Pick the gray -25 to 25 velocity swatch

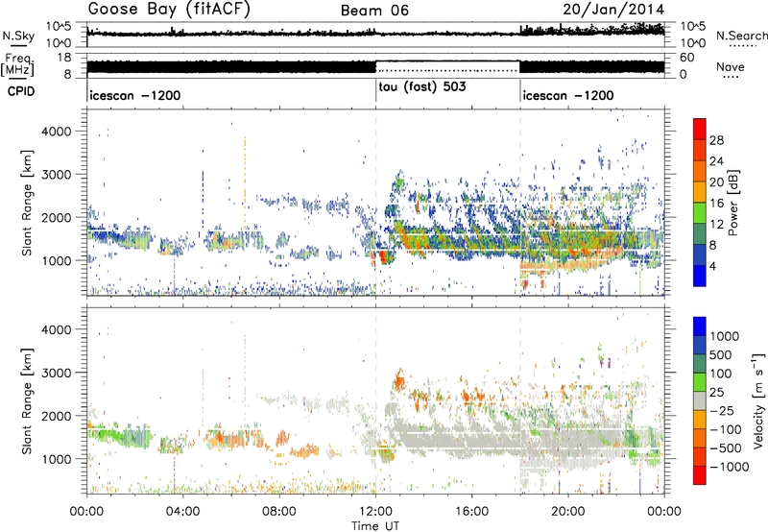point(700,401)
